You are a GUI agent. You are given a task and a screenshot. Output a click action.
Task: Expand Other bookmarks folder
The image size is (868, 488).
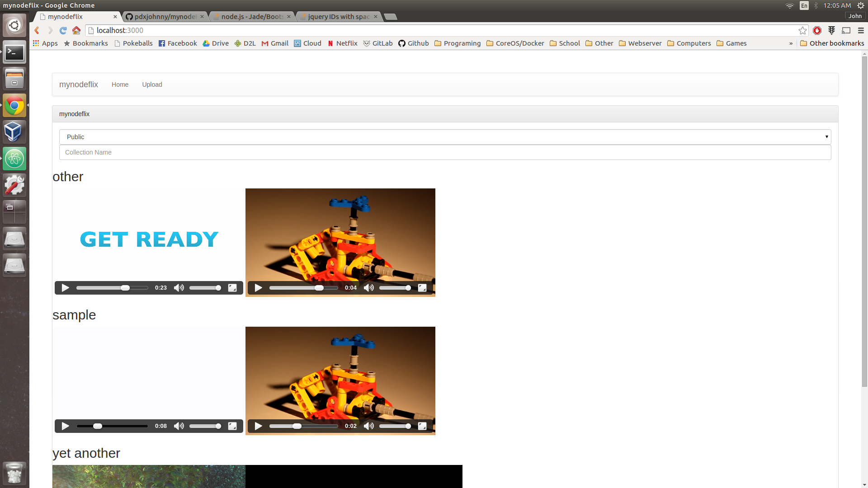[832, 43]
